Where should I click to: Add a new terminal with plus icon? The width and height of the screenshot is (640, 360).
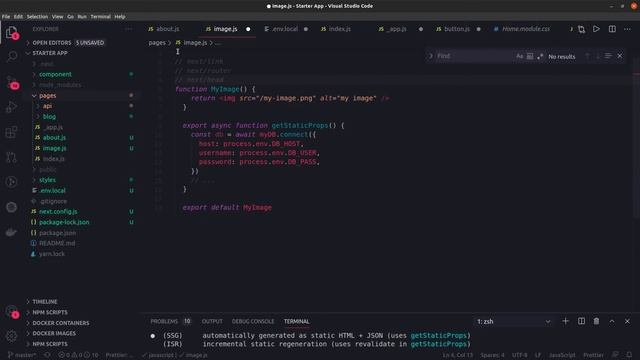(565, 321)
